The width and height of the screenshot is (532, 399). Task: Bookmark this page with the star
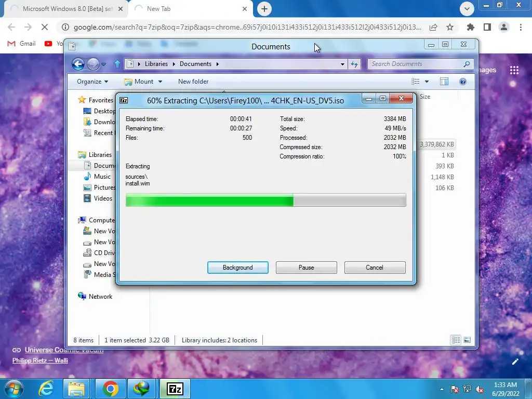point(450,27)
